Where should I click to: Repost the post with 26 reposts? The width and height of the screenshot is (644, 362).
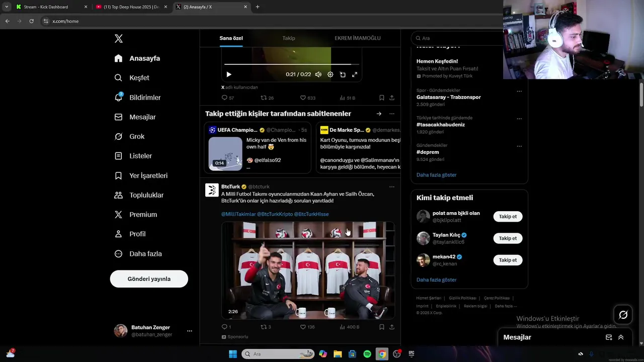coord(267,98)
